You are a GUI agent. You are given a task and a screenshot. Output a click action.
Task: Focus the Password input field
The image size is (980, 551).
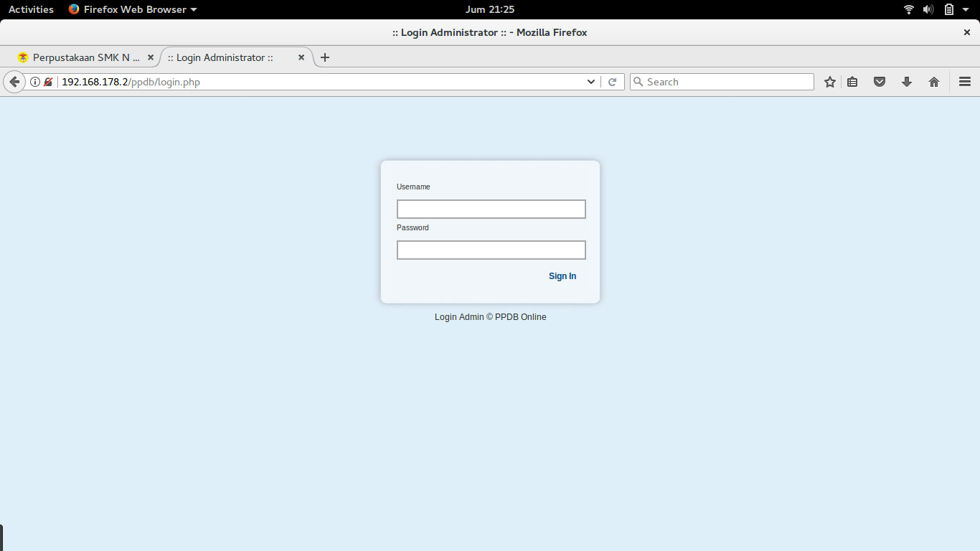click(491, 250)
